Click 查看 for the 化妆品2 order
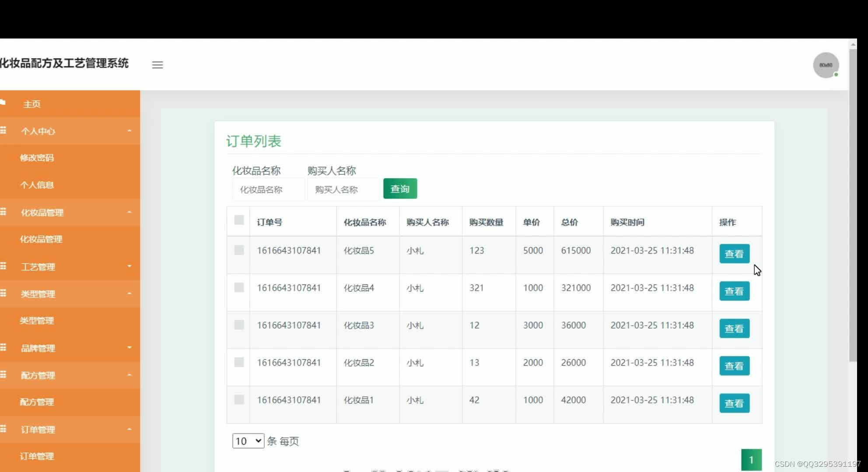868x472 pixels. (734, 366)
